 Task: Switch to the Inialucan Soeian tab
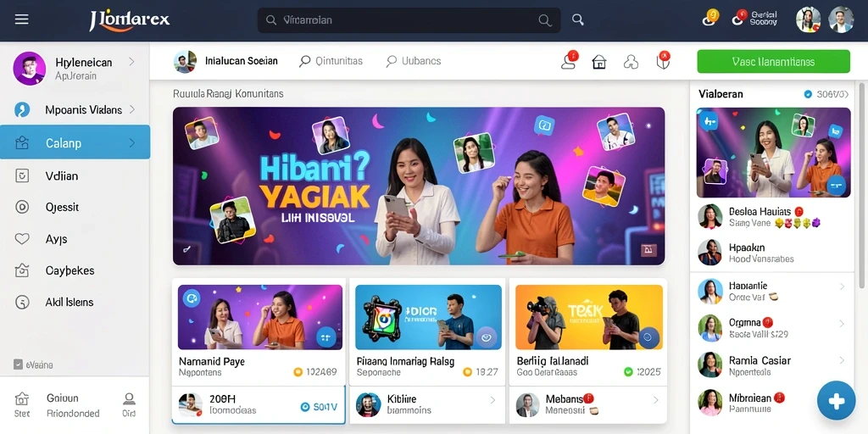coord(225,61)
